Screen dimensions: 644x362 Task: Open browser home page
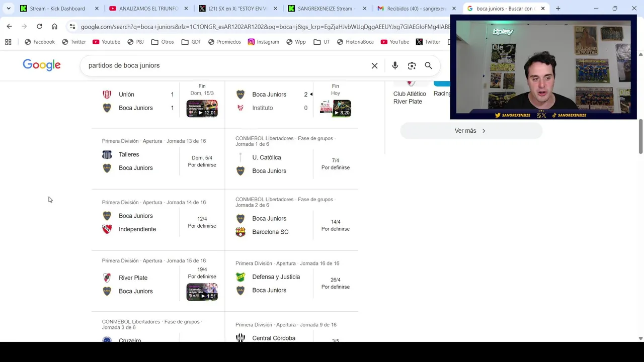pos(54,26)
